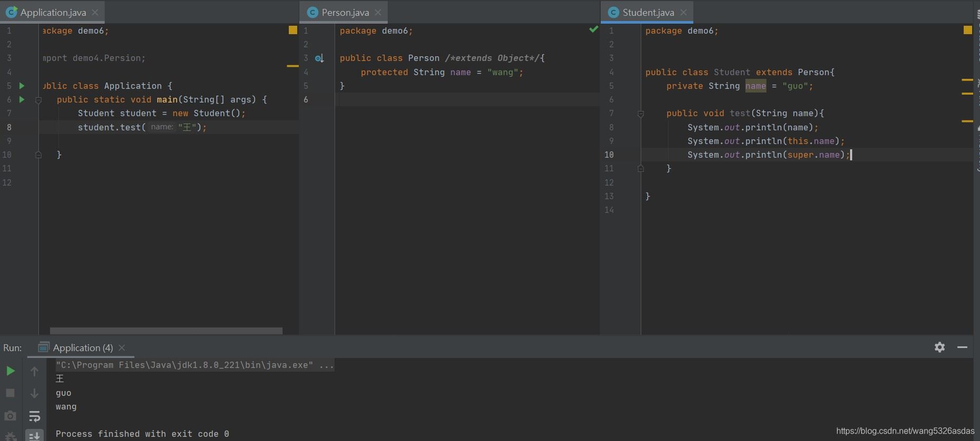Stop the running process button
The height and width of the screenshot is (441, 980).
click(10, 393)
